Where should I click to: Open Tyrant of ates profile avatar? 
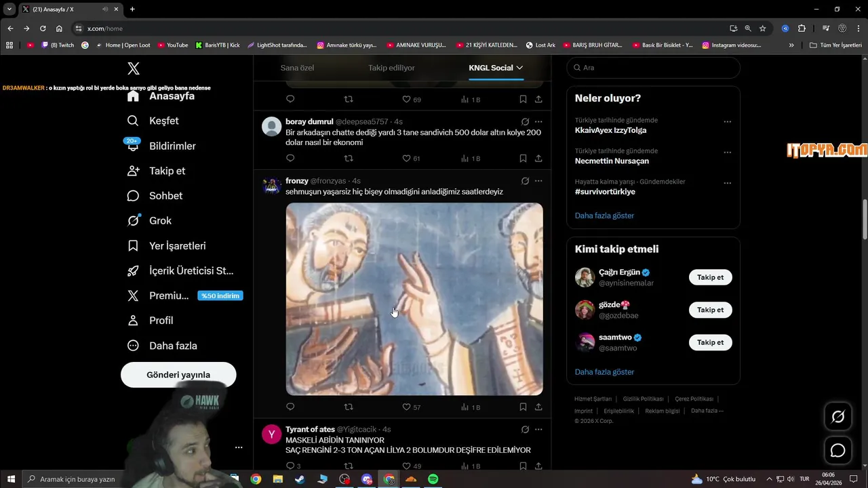coord(271,434)
